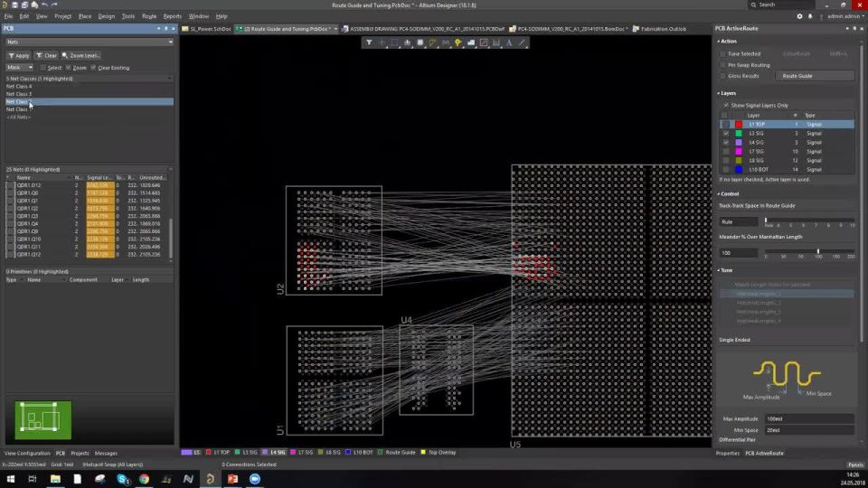The image size is (868, 488).
Task: Toggle the Clear Existing checkbox
Action: pyautogui.click(x=93, y=68)
